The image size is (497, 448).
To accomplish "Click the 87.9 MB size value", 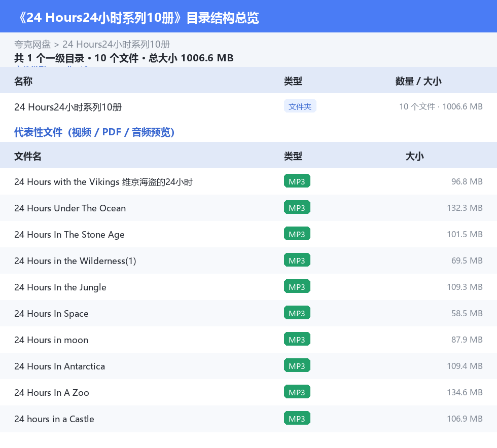I will coord(467,340).
